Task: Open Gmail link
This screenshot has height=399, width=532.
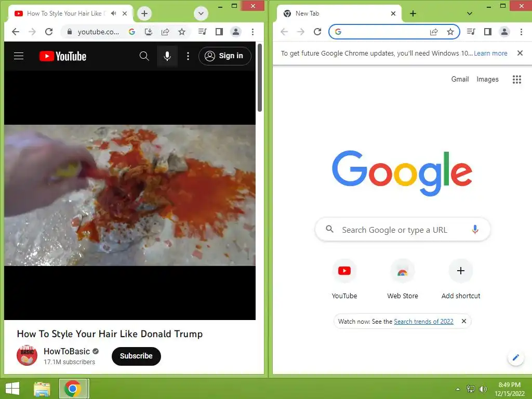Action: point(460,79)
